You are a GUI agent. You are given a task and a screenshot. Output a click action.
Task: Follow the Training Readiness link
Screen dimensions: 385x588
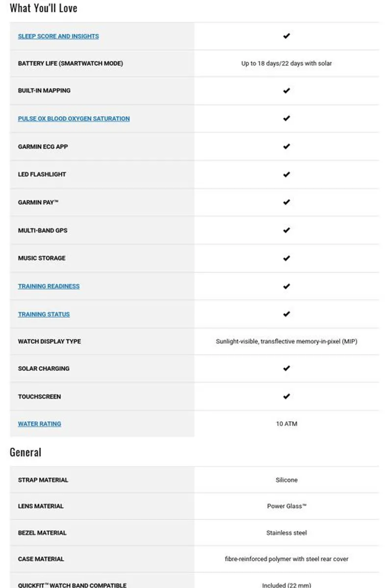[x=49, y=286]
